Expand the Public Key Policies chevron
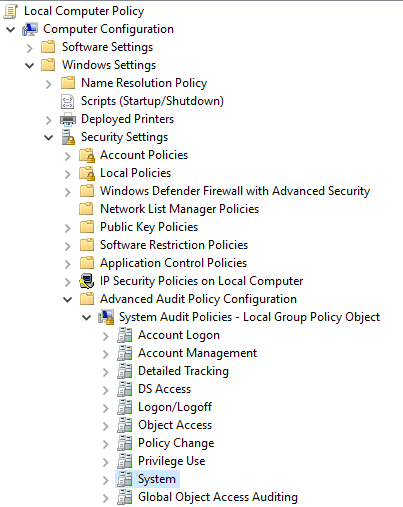The width and height of the screenshot is (403, 507). tap(68, 228)
